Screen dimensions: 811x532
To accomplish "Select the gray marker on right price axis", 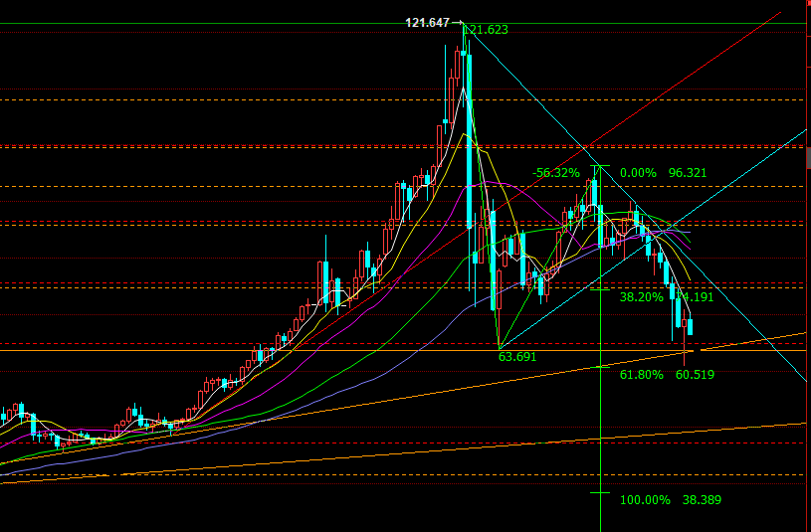I will click(x=808, y=158).
